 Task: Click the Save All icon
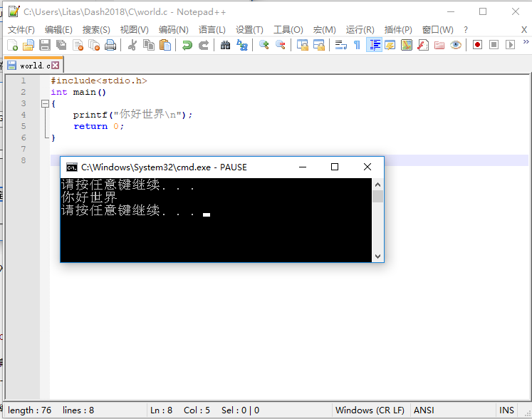click(61, 45)
